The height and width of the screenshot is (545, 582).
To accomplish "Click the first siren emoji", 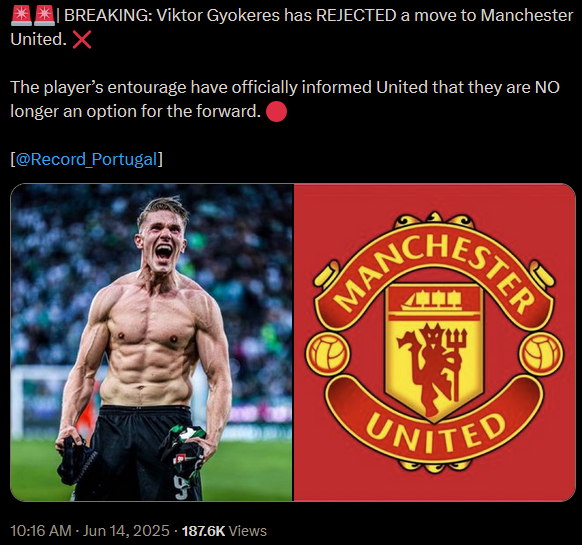I will coord(21,15).
